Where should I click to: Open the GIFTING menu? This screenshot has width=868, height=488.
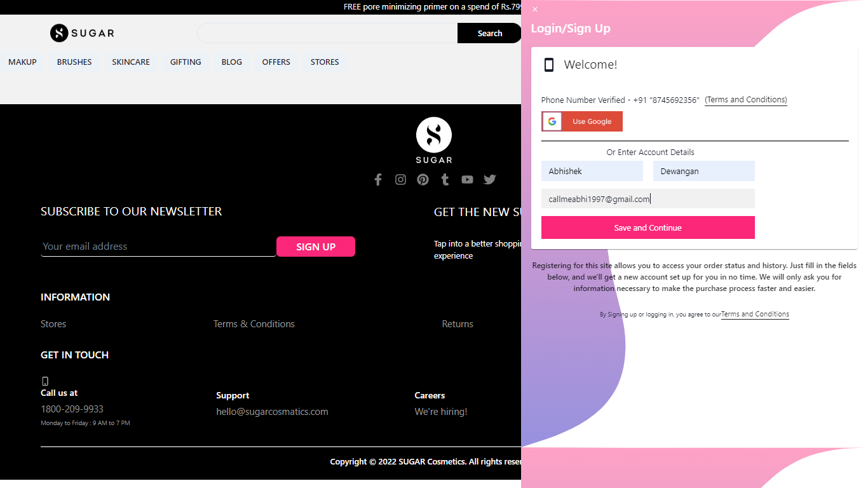(x=186, y=62)
